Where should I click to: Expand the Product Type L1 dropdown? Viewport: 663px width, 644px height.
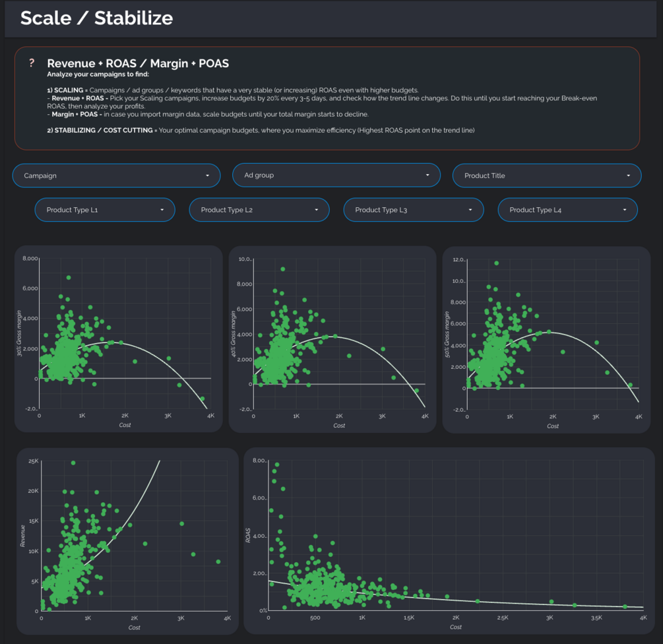point(105,210)
